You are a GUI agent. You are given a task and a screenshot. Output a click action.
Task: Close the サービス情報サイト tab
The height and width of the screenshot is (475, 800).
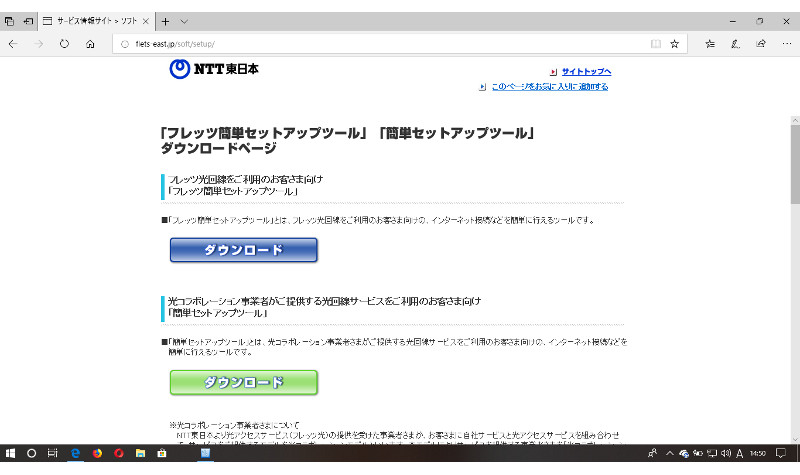click(145, 21)
